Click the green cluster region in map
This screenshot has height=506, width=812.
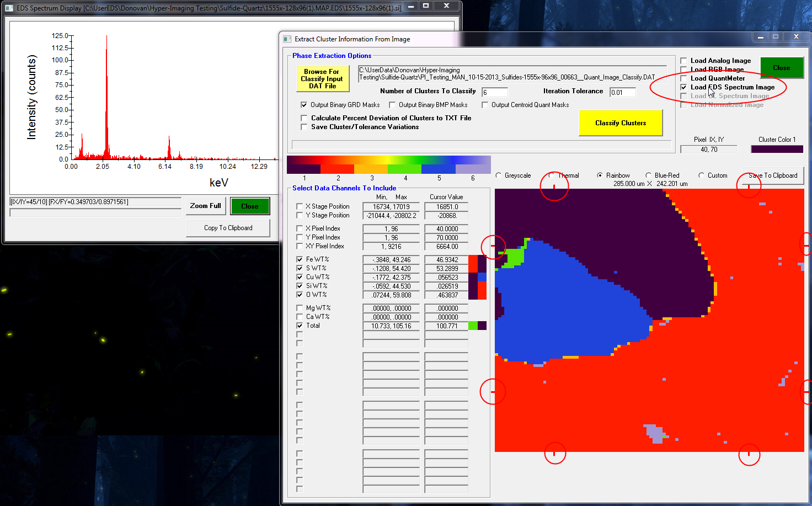pyautogui.click(x=515, y=257)
